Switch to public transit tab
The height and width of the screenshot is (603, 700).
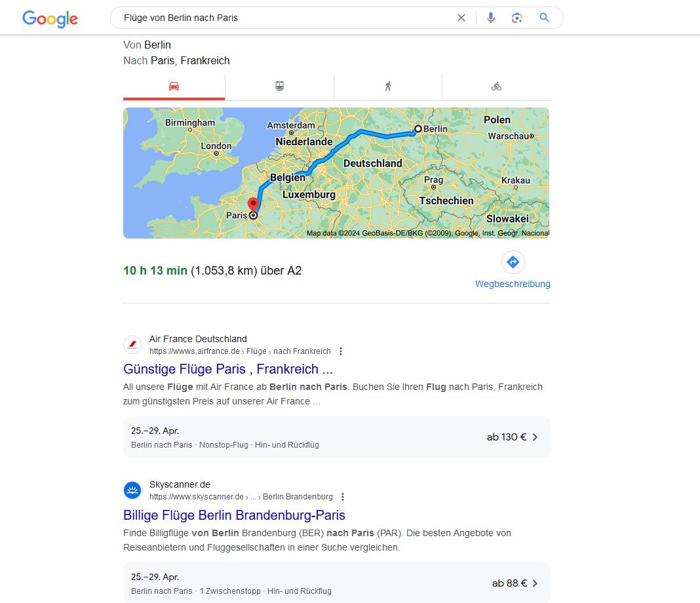point(279,87)
